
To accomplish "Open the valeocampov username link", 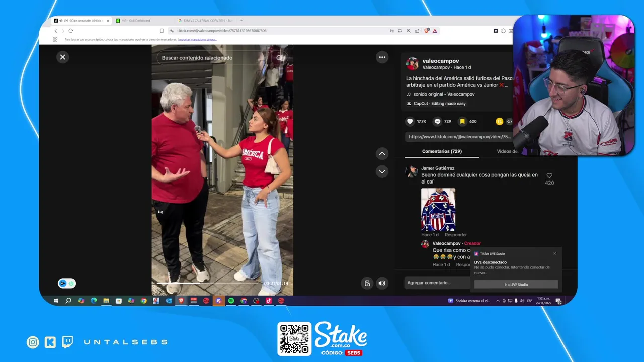I will tap(441, 61).
